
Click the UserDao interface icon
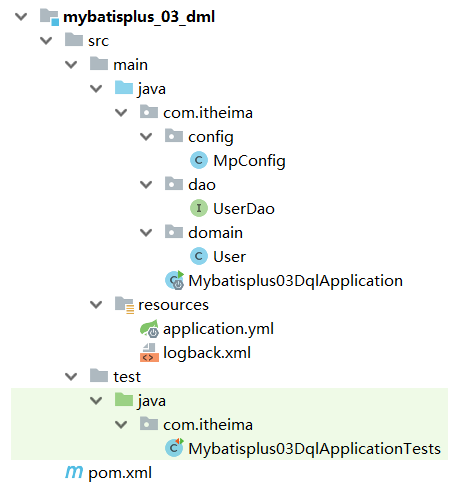(199, 208)
